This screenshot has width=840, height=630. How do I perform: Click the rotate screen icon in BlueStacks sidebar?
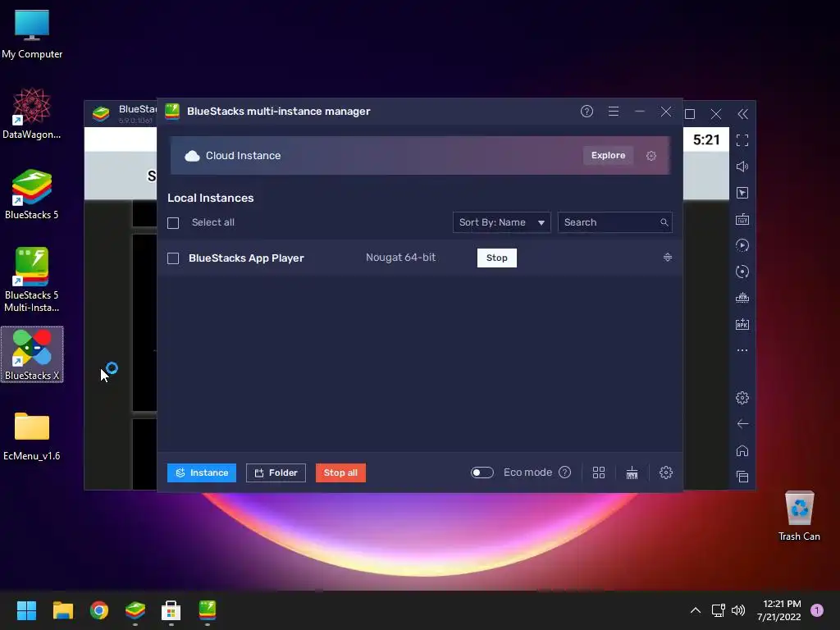[x=742, y=272]
